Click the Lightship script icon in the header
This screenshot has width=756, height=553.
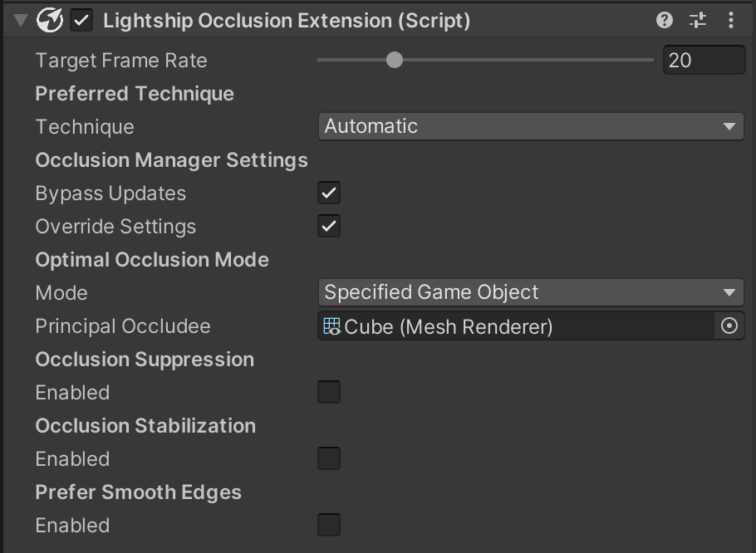50,19
